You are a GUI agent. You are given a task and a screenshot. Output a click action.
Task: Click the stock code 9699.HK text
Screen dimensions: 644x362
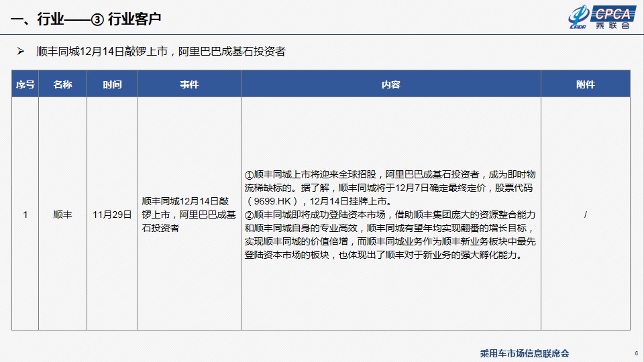(x=272, y=201)
